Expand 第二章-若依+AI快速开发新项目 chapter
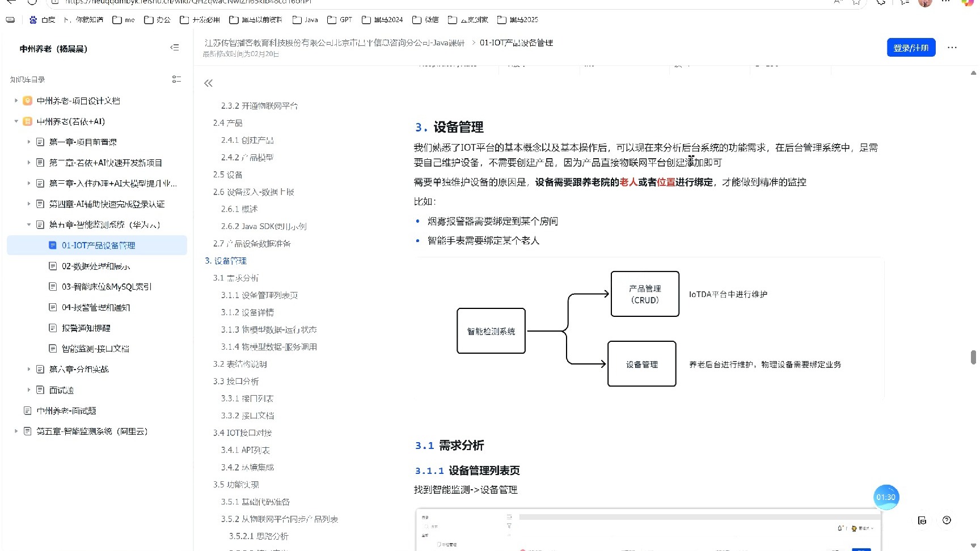Image resolution: width=980 pixels, height=551 pixels. point(28,163)
